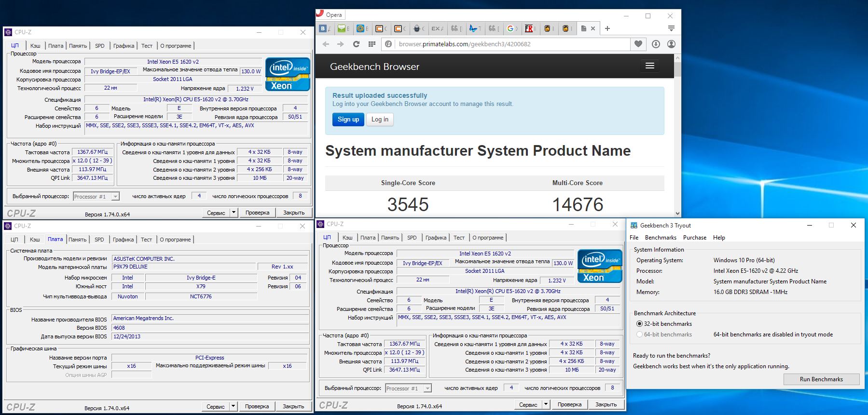This screenshot has width=868, height=415.
Task: Switch to the green mail envelope tab
Action: 342,28
